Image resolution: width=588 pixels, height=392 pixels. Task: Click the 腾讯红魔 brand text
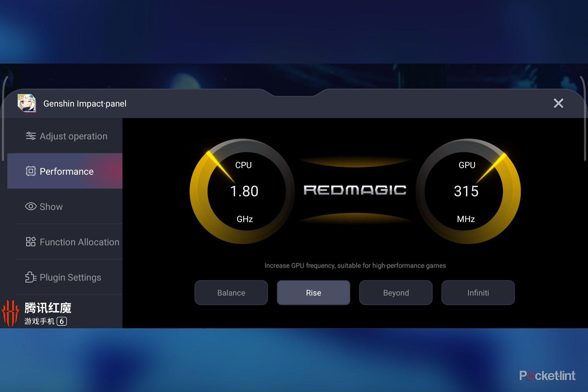(x=48, y=308)
